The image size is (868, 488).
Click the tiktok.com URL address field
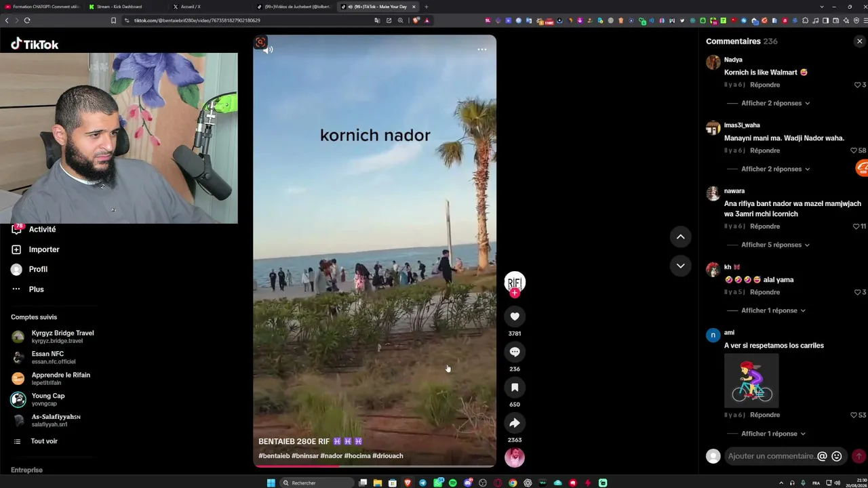click(197, 20)
